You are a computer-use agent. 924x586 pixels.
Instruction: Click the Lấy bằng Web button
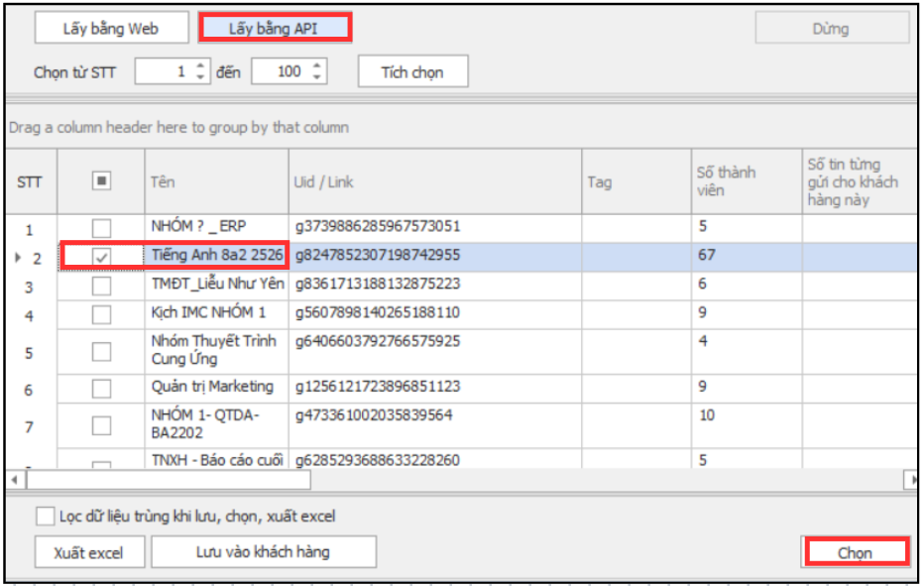point(111,29)
